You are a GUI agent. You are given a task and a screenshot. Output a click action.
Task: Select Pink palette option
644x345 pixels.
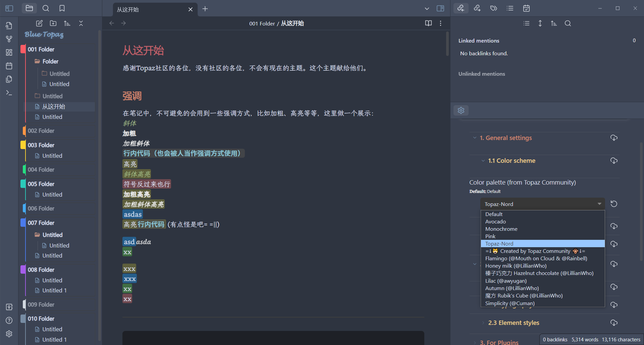[542, 236]
